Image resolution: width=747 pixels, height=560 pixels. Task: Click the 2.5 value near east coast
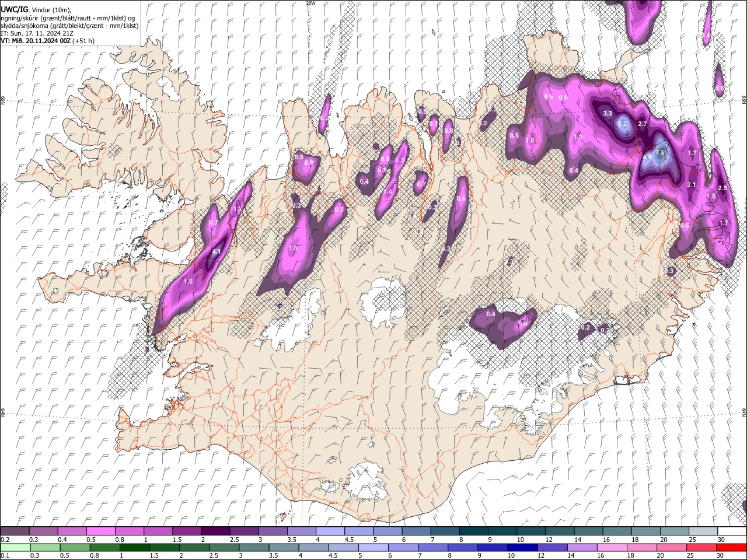(x=722, y=188)
